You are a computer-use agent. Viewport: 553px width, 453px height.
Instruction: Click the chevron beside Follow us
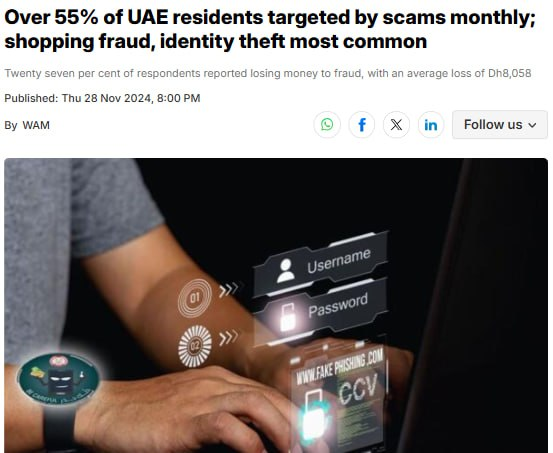pos(533,125)
